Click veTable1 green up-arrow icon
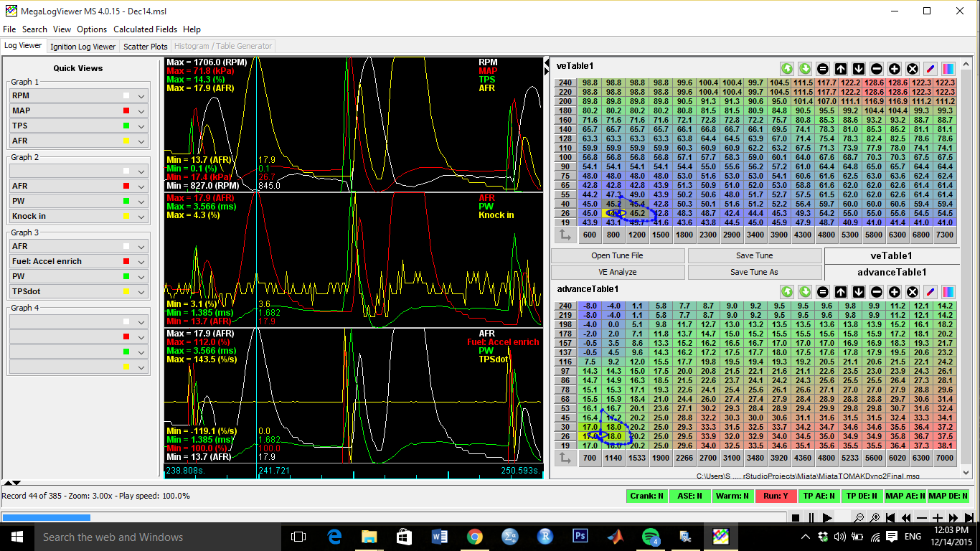 pos(787,69)
